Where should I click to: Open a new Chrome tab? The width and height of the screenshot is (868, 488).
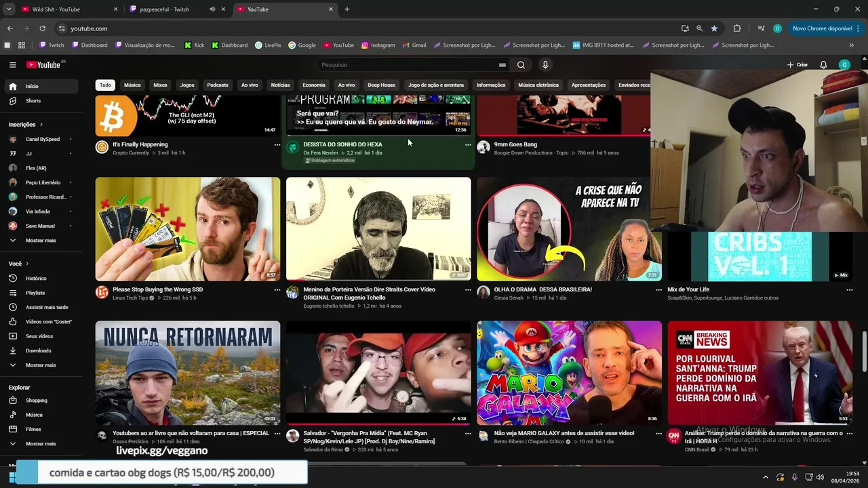pyautogui.click(x=347, y=9)
